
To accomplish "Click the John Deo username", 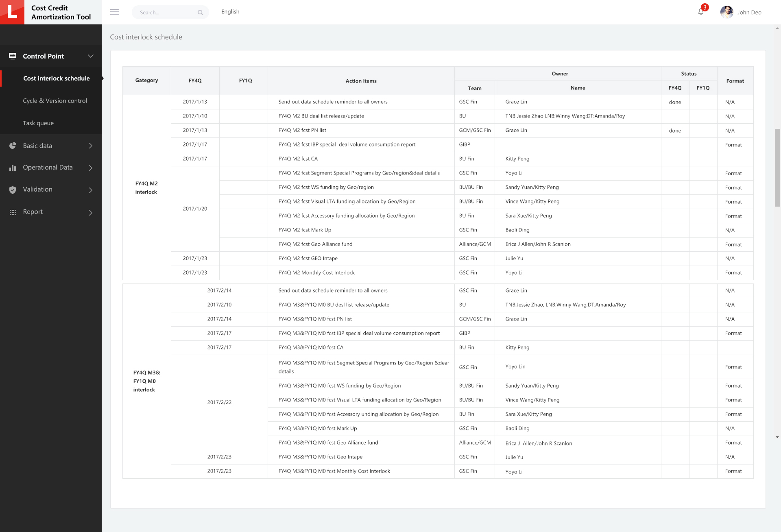I will [749, 12].
